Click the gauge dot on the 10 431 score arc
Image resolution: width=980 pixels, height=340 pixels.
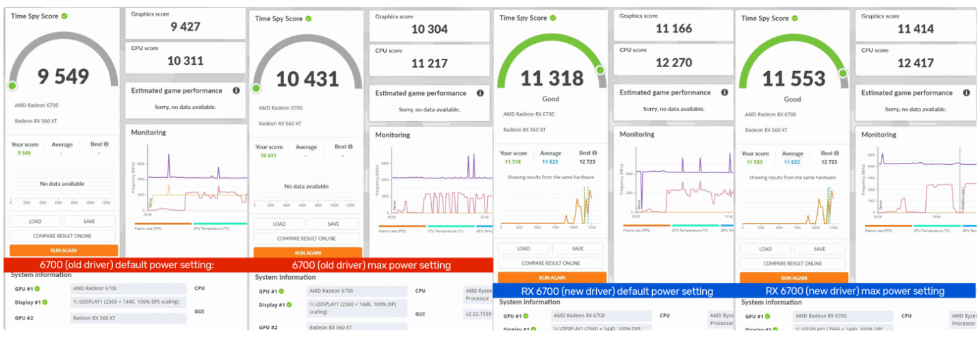[x=256, y=88]
